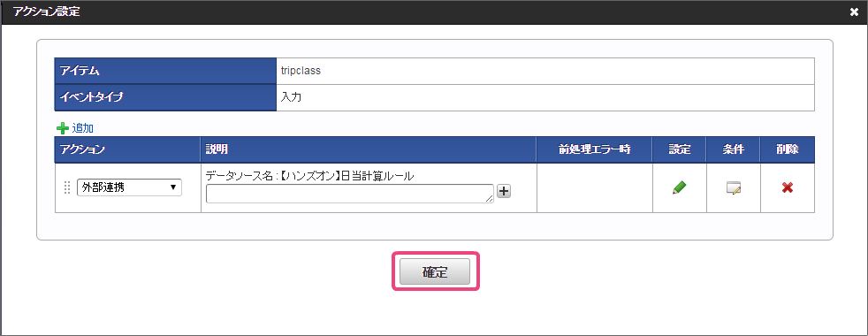Viewport: 868px width, 336px height.
Task: Click the 入力 event type value
Action: 291,97
